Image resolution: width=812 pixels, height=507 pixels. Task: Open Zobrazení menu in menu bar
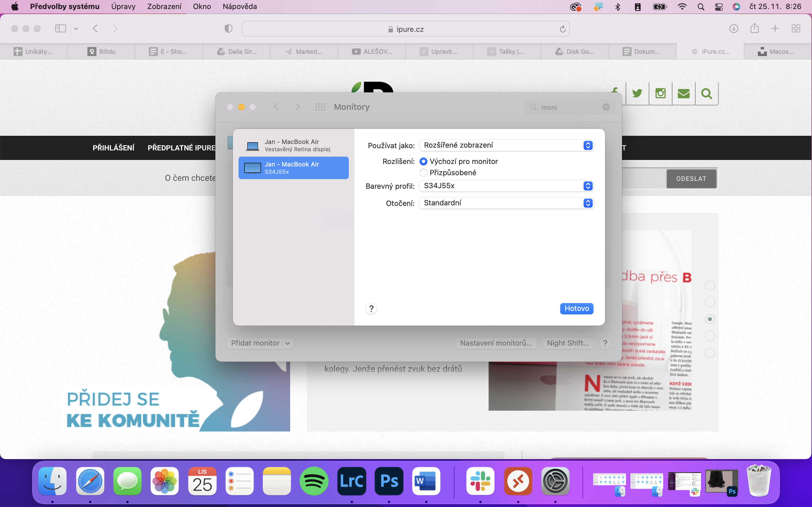click(x=164, y=6)
